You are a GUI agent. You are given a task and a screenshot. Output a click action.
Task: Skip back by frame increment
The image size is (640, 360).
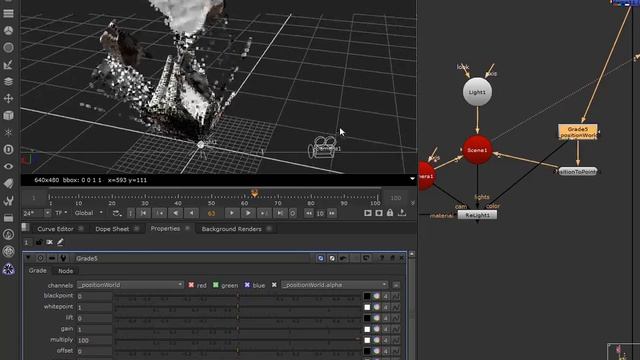pos(309,213)
